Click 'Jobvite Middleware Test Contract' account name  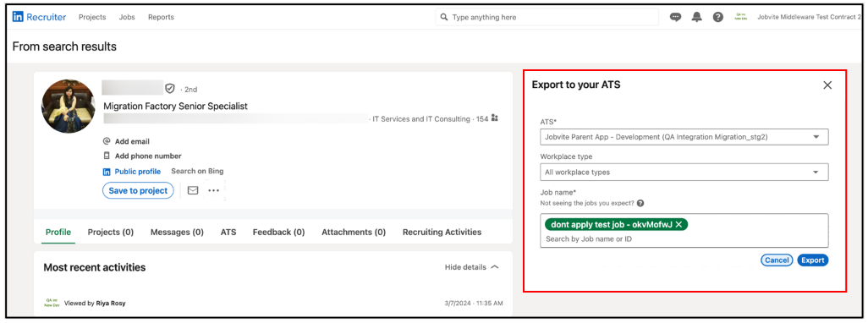[810, 17]
